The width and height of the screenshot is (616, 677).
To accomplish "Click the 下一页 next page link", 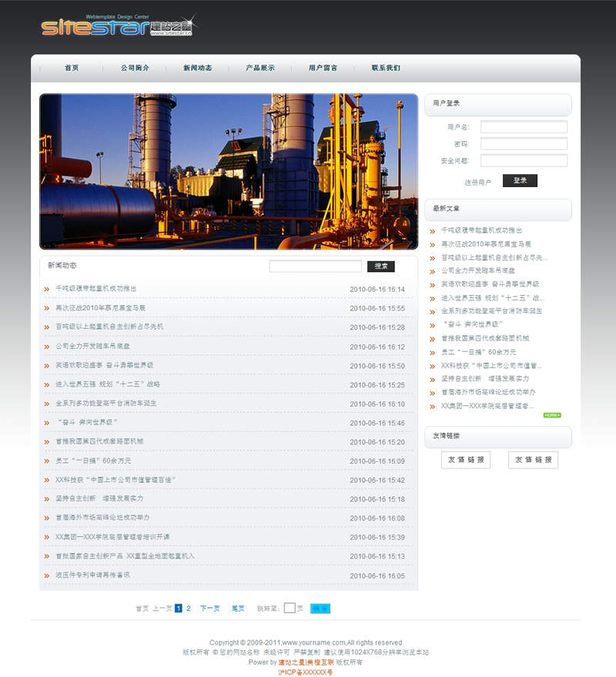I will pos(209,608).
